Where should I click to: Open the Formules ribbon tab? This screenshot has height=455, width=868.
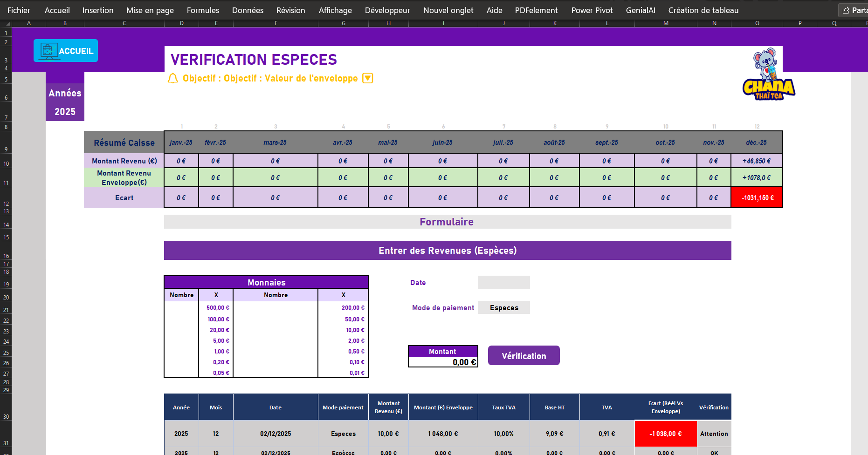click(203, 10)
